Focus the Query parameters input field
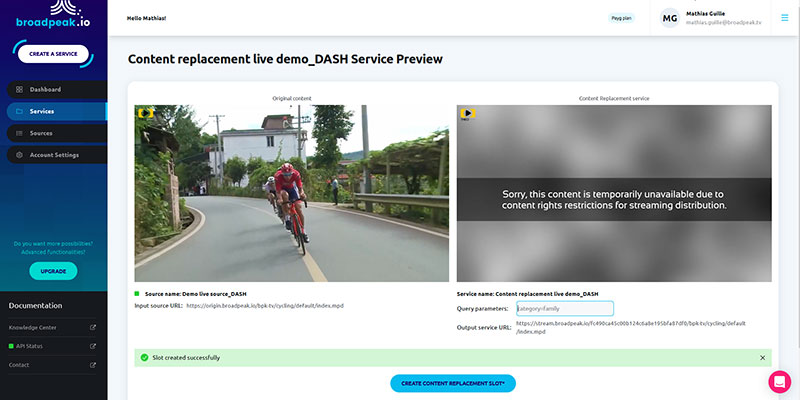Image resolution: width=800 pixels, height=400 pixels. pyautogui.click(x=564, y=309)
